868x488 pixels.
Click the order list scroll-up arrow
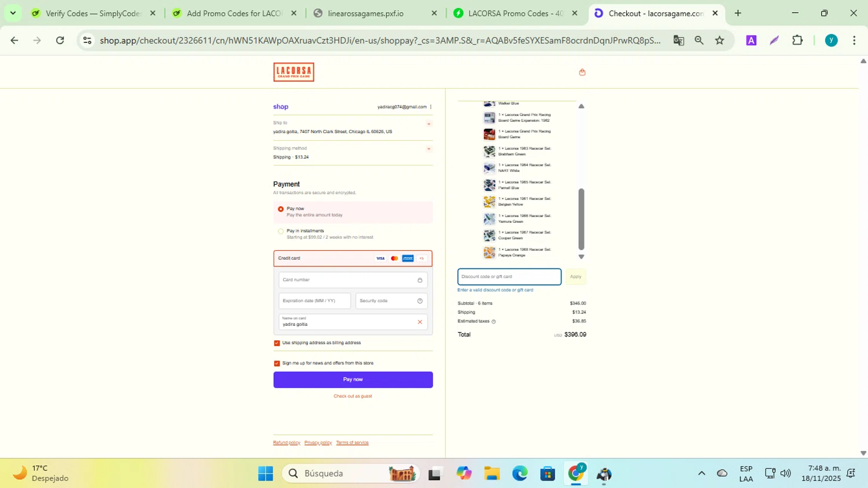pos(582,107)
